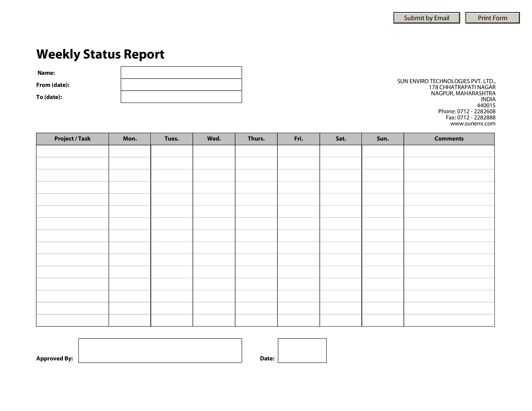The image size is (532, 411).
Task: Click the Sat. column header
Action: [341, 138]
